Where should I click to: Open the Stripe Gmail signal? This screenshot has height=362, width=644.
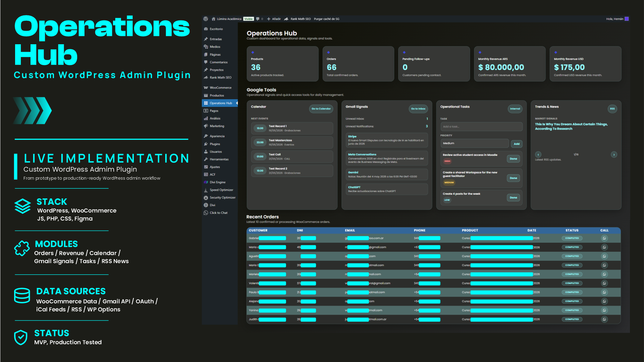pos(387,140)
